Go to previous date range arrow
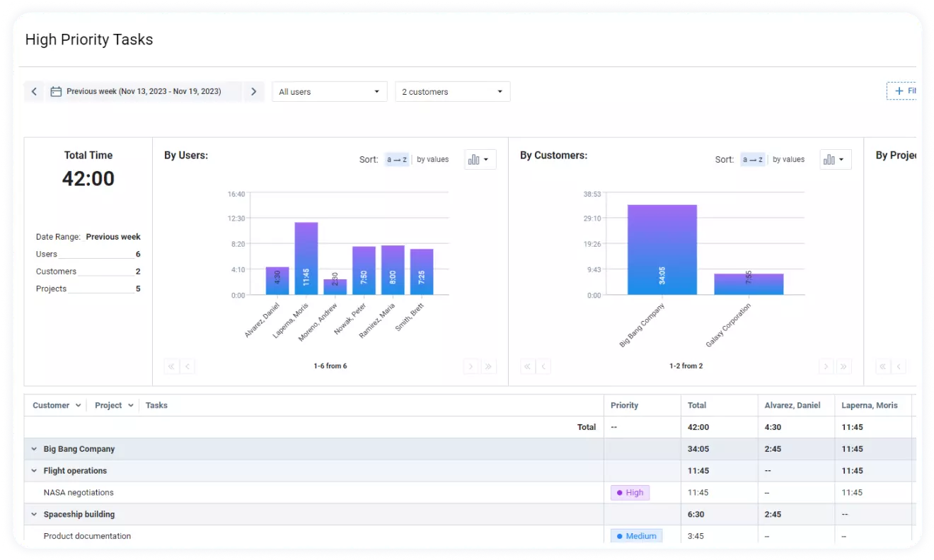This screenshot has height=560, width=934. (34, 92)
